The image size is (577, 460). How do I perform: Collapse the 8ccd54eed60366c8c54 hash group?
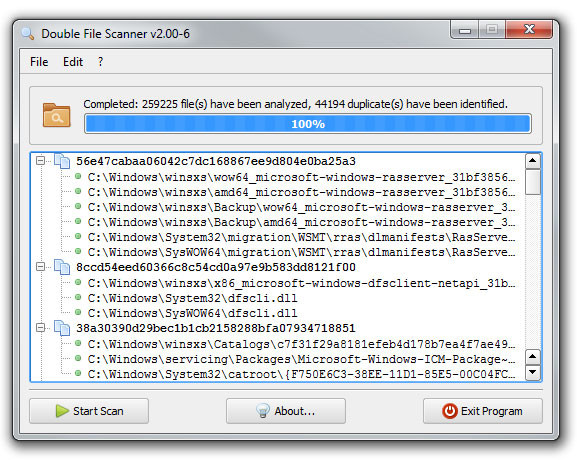(40, 267)
